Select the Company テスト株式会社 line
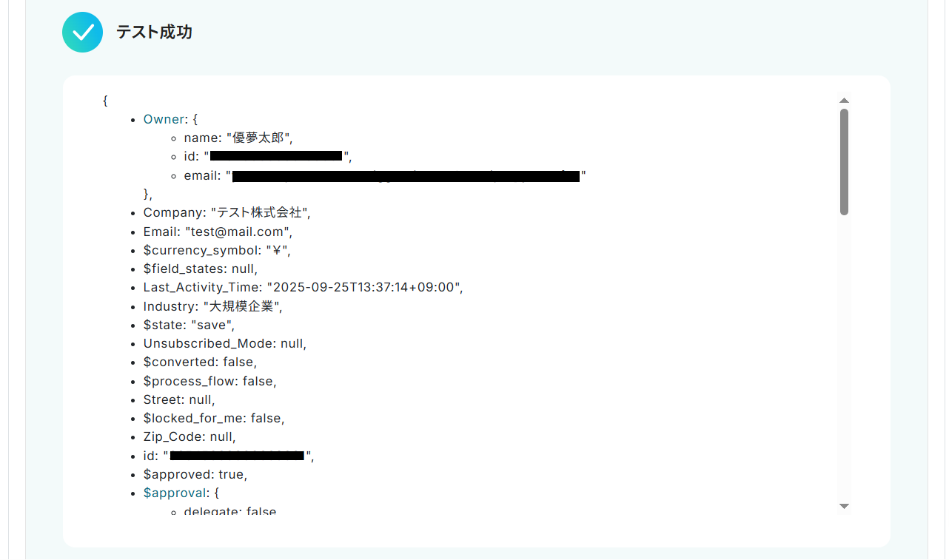 click(x=227, y=212)
